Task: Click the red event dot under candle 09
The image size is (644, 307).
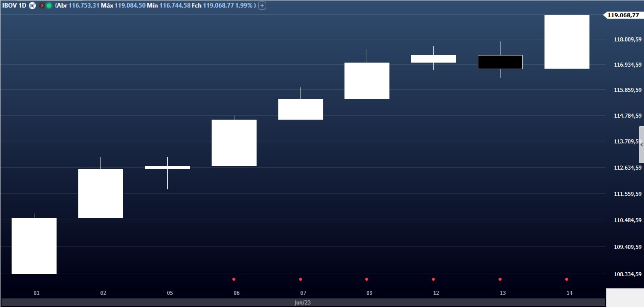Action: (367, 279)
